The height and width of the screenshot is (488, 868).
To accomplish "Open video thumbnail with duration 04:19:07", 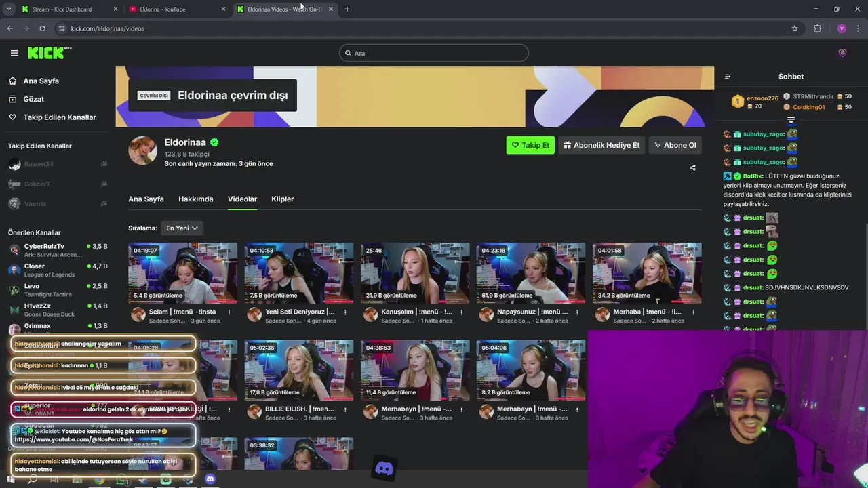I will click(183, 273).
